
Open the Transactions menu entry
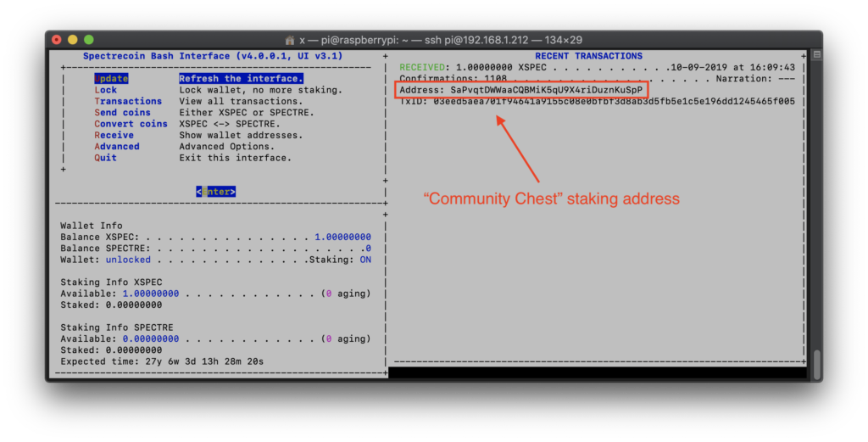coord(128,101)
